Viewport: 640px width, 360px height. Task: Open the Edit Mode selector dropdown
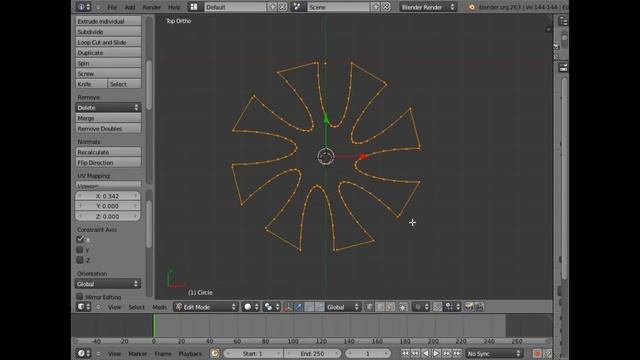coord(206,307)
